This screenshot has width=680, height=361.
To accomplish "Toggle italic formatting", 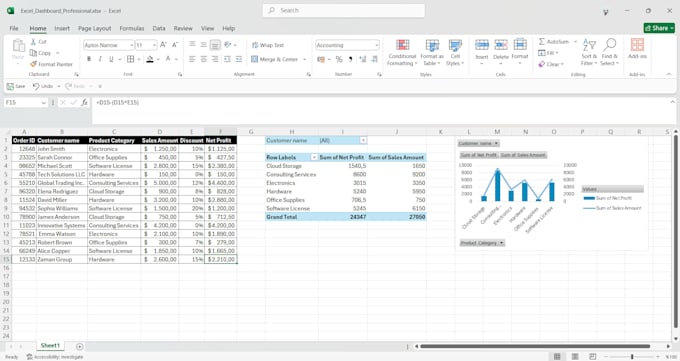I will pos(100,59).
